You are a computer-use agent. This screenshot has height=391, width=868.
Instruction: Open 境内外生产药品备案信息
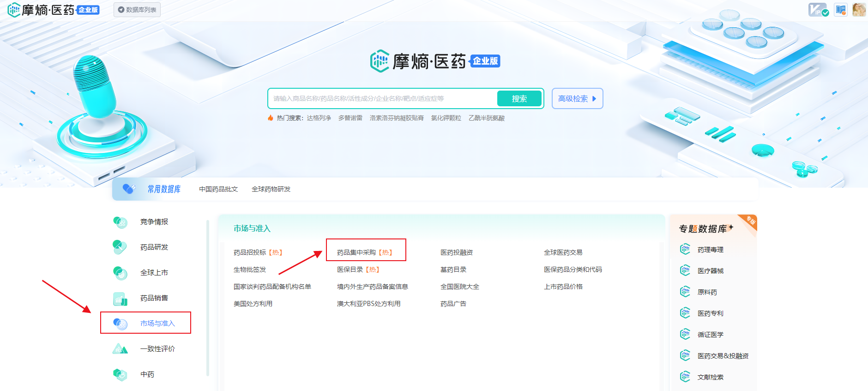[373, 287]
